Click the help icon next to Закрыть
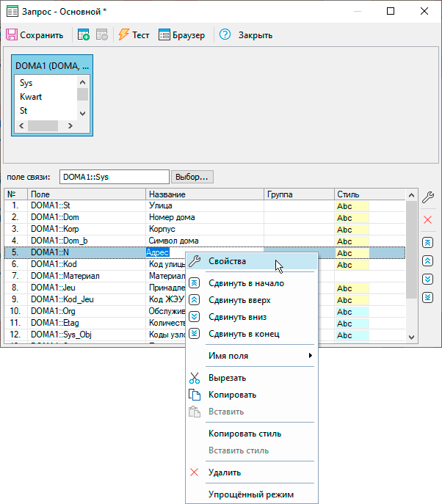442x504 pixels. 225,34
